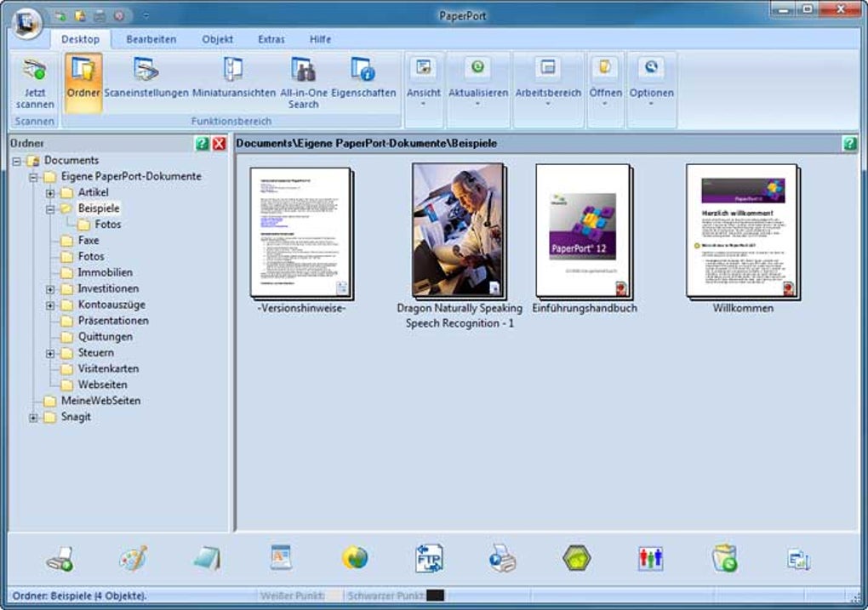Open the Optionen dropdown

651,83
